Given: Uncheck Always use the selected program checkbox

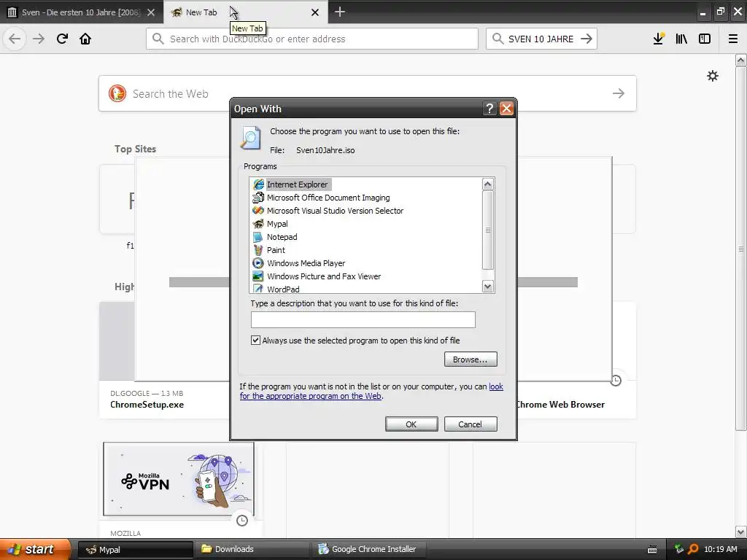Looking at the screenshot, I should coord(256,340).
